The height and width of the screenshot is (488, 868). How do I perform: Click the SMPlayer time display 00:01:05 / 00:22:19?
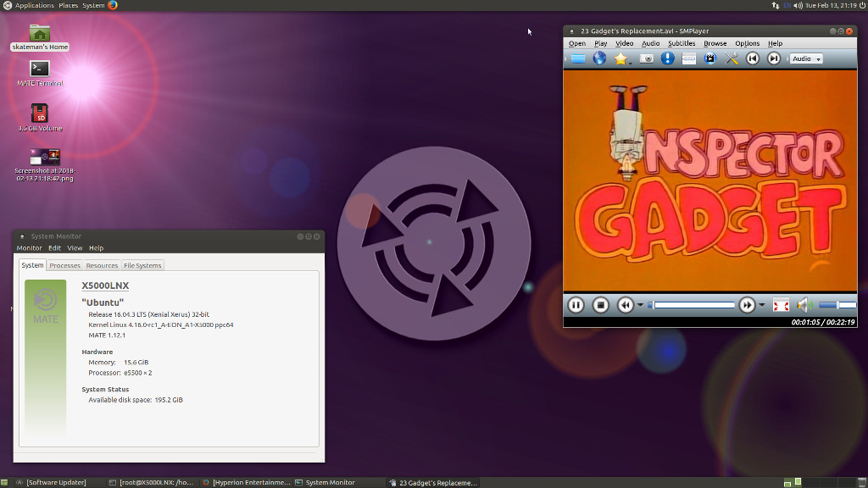pyautogui.click(x=822, y=322)
